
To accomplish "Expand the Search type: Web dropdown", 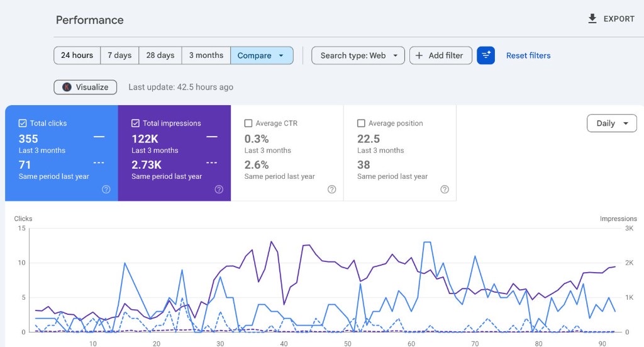I will [358, 55].
